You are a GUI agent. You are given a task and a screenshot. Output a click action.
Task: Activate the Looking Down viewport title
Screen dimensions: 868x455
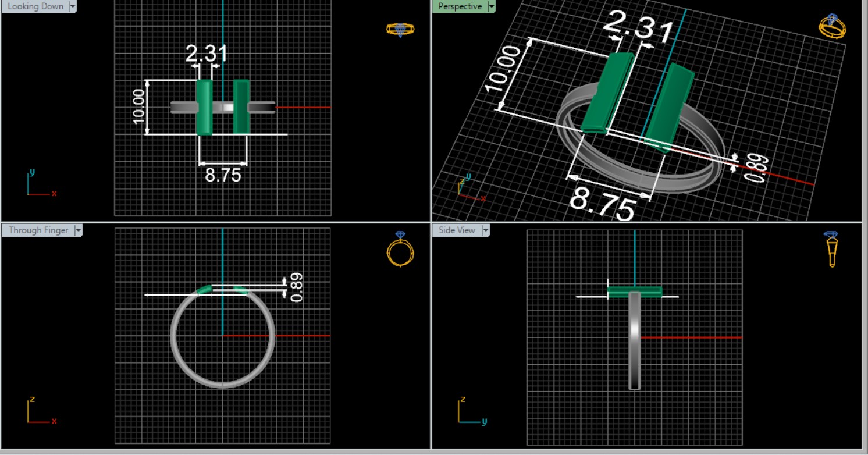[x=35, y=6]
